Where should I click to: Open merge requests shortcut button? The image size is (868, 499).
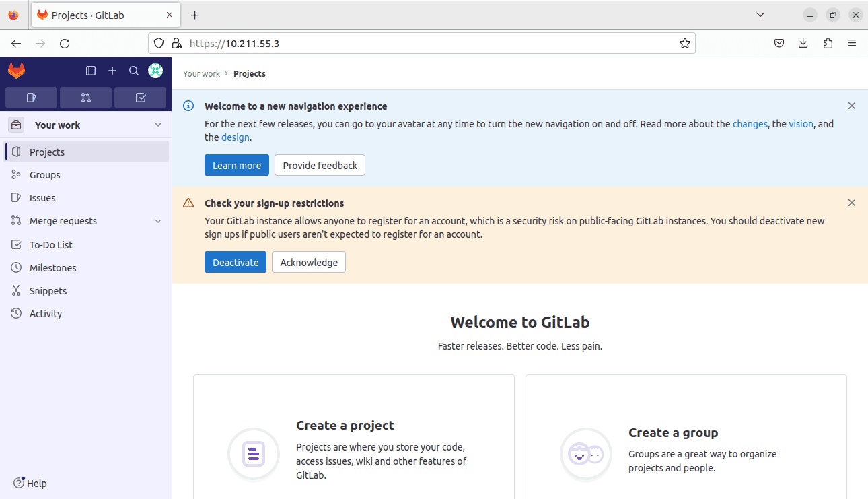(x=85, y=98)
